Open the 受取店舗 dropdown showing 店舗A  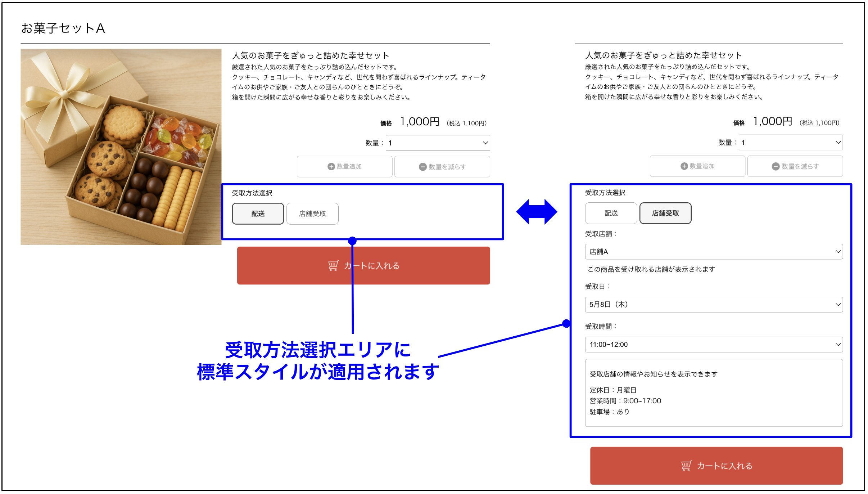coord(714,252)
